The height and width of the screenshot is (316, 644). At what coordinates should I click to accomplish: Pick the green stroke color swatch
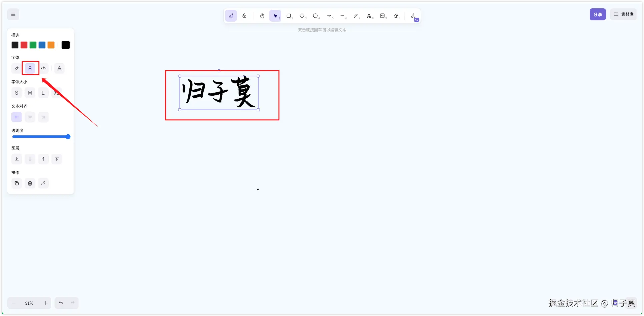coord(33,45)
